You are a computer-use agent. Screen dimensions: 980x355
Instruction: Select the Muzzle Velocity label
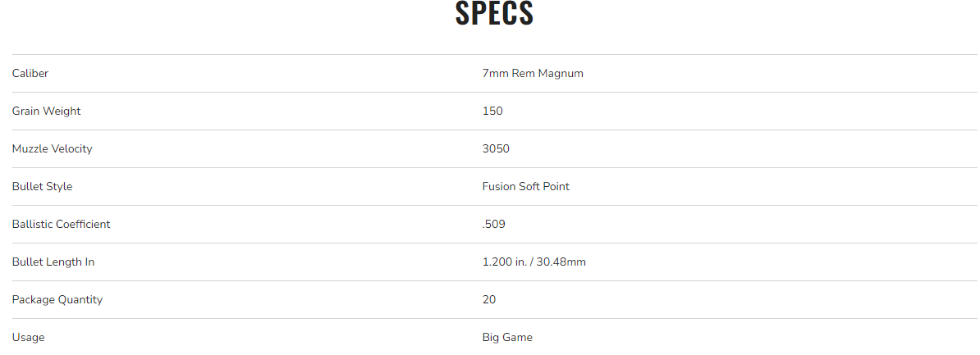(52, 149)
